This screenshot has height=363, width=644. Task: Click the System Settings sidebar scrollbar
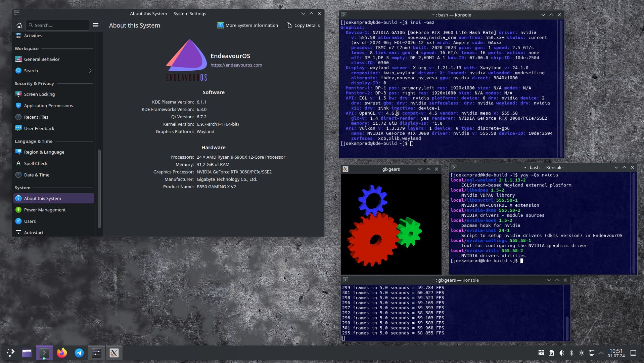pos(99,188)
